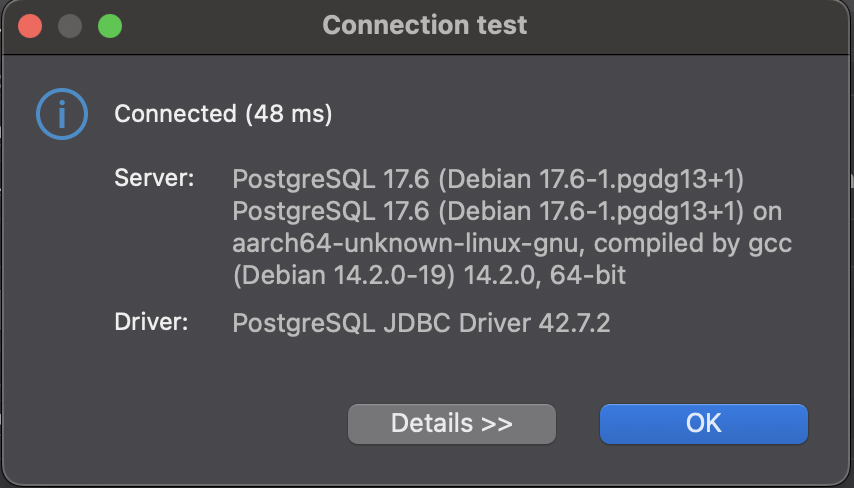Close the Connection test window with red button
The image size is (854, 488).
(30, 26)
